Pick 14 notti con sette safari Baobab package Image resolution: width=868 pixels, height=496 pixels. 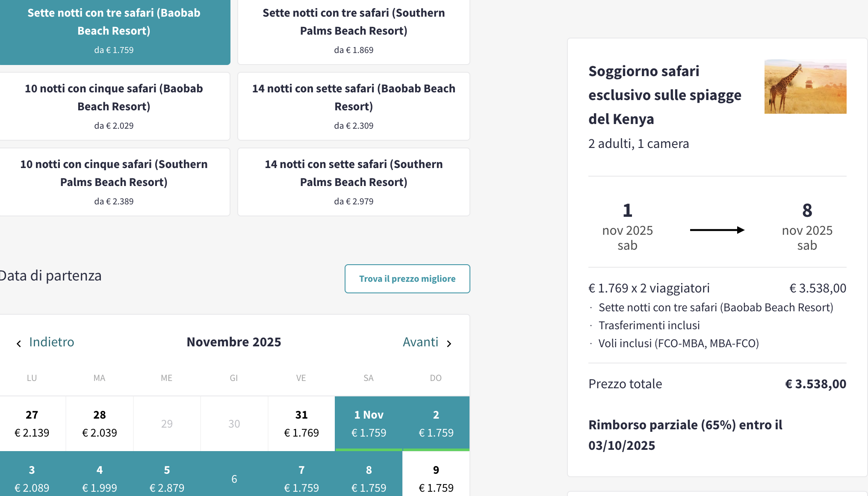coord(354,106)
